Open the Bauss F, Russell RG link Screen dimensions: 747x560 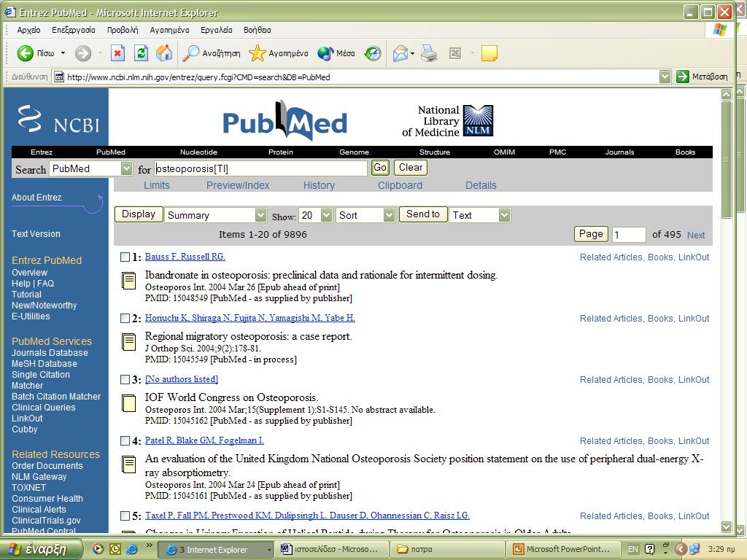[185, 257]
